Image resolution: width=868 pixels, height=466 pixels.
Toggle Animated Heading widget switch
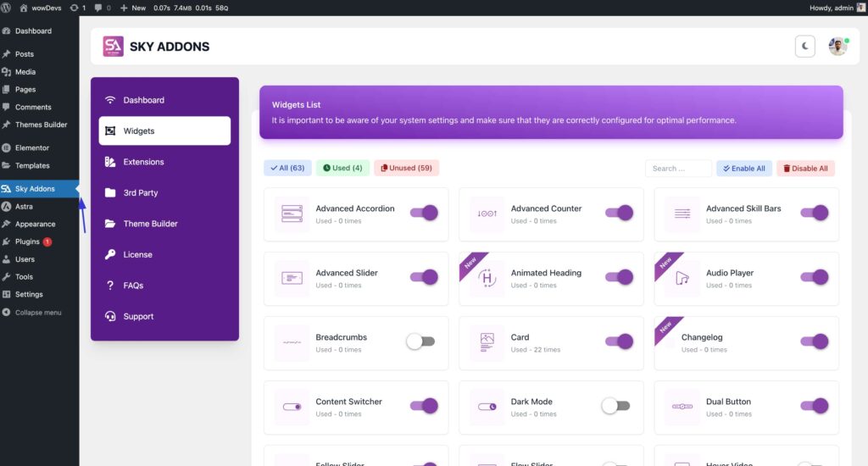pyautogui.click(x=620, y=277)
